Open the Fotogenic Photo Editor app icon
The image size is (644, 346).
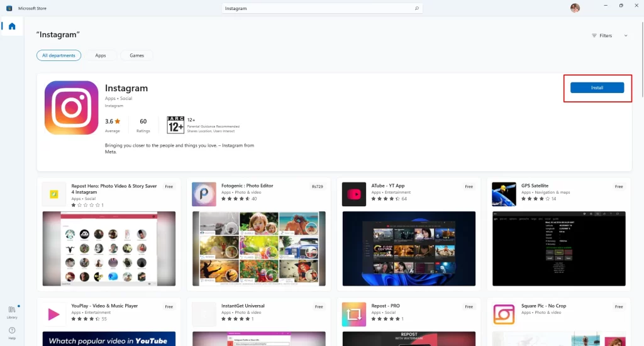(x=204, y=194)
